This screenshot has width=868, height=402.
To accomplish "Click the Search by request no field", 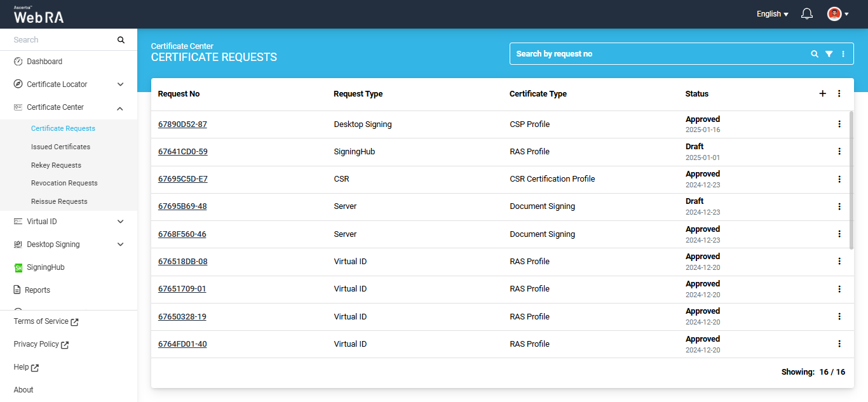I will (x=658, y=54).
